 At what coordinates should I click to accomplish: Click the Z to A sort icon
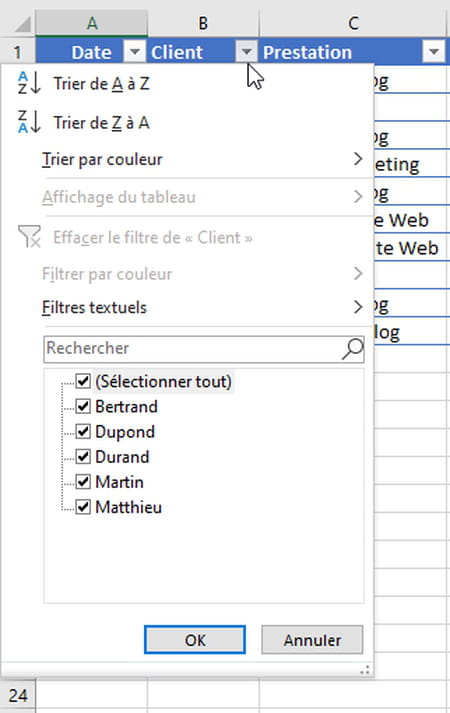coord(29,122)
